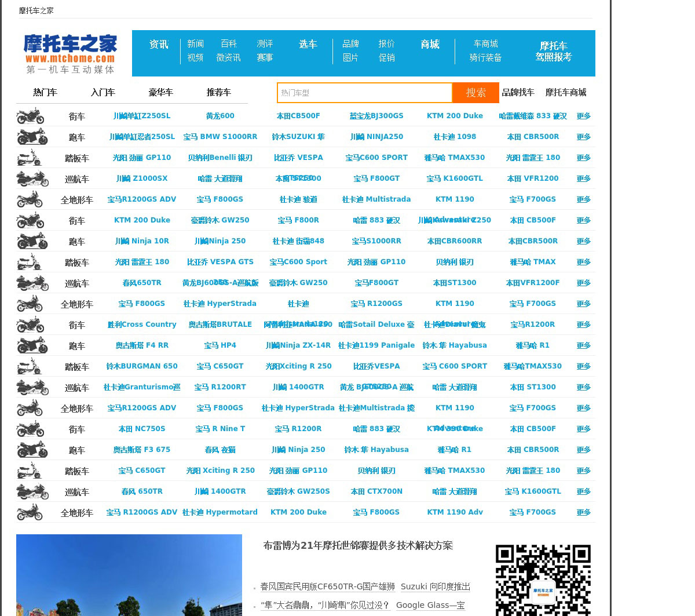Click the QR code image
695x616 pixels.
(x=543, y=580)
